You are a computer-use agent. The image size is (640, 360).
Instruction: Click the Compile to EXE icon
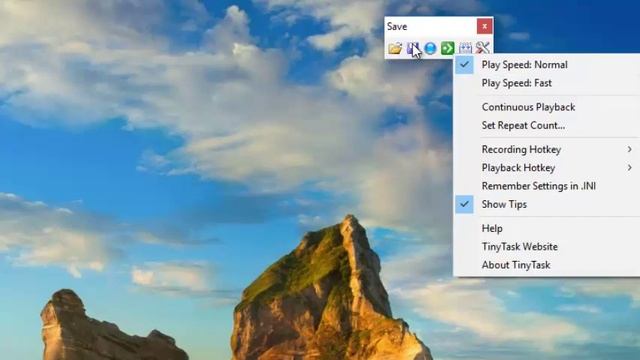(465, 48)
